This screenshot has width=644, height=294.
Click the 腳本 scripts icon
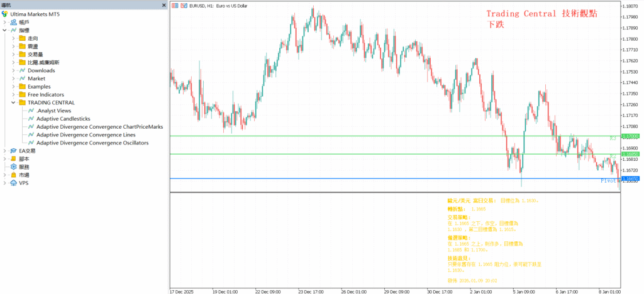[x=14, y=159]
